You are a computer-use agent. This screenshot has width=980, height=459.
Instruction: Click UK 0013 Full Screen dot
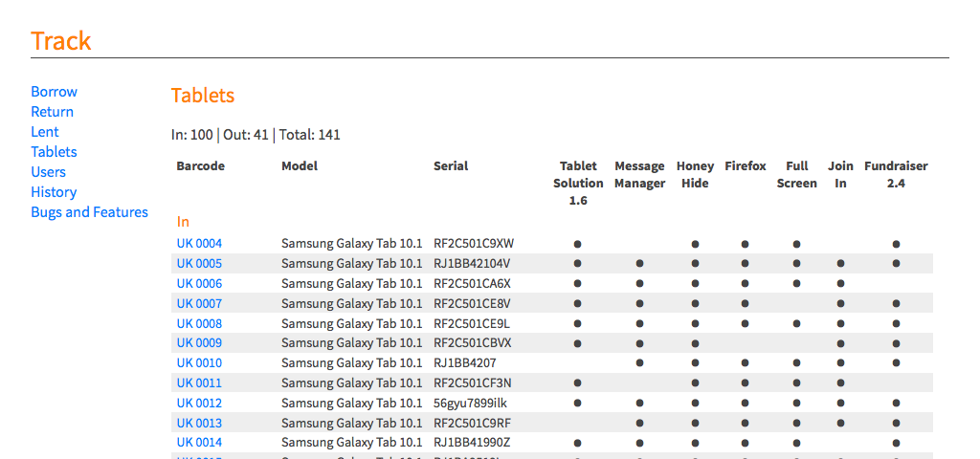tap(796, 423)
